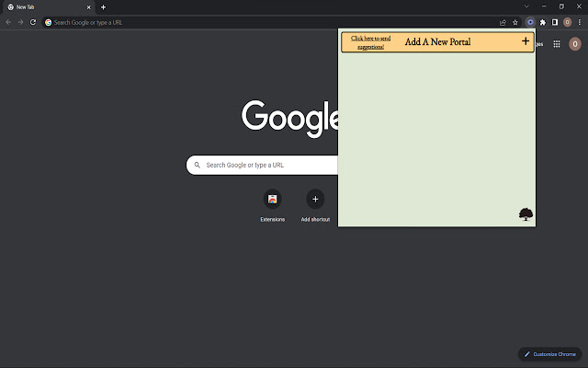Click the Customize Chrome button
This screenshot has width=588, height=368.
549,354
